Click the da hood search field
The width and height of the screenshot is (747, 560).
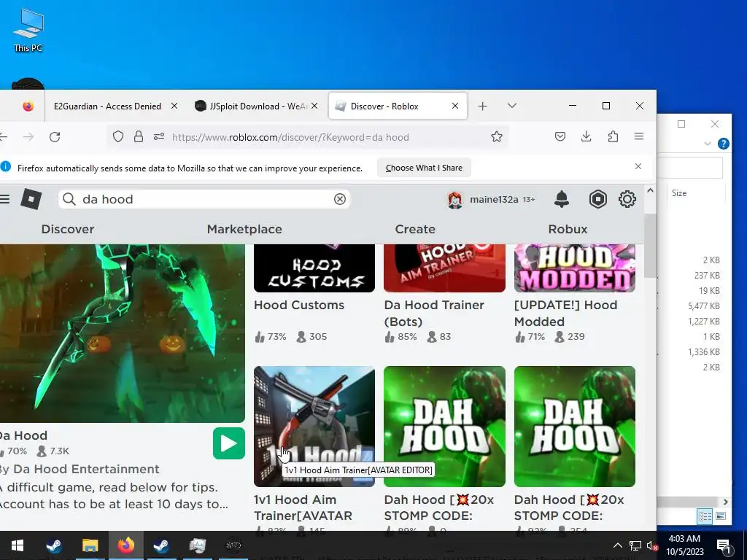click(x=204, y=199)
